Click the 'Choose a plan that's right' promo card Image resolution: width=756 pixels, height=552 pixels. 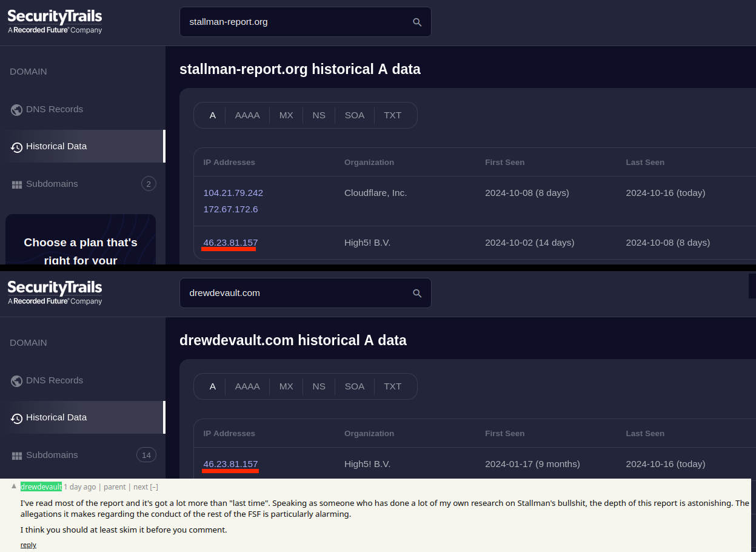[x=81, y=240]
